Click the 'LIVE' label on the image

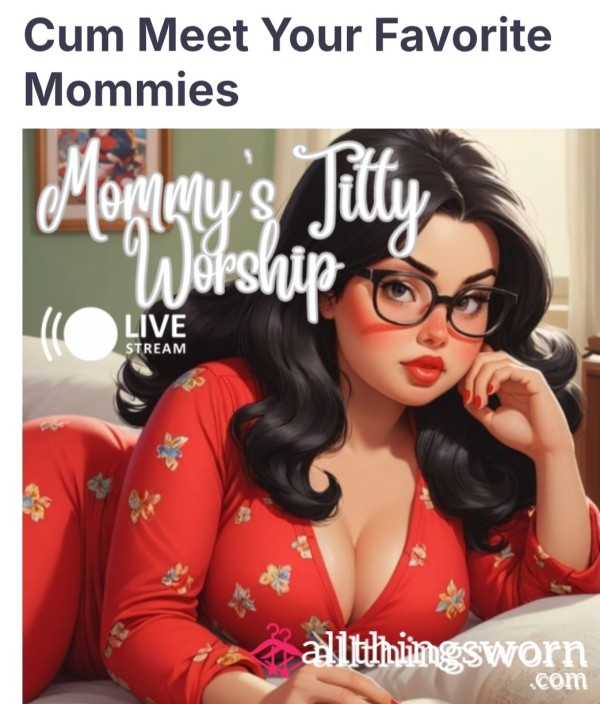click(155, 326)
